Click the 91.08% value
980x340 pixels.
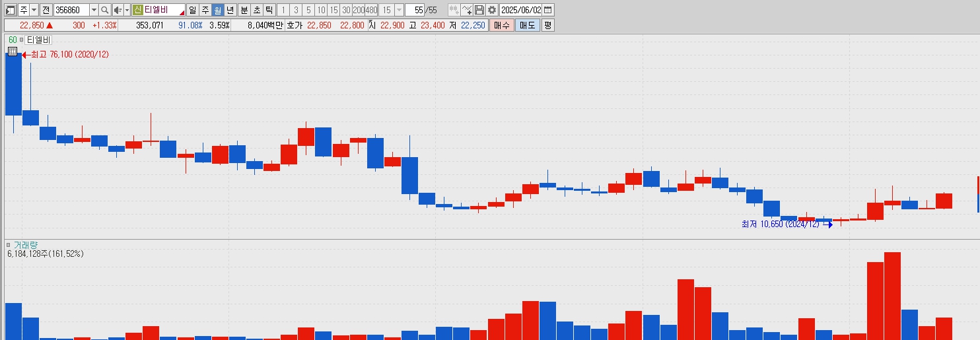(190, 25)
